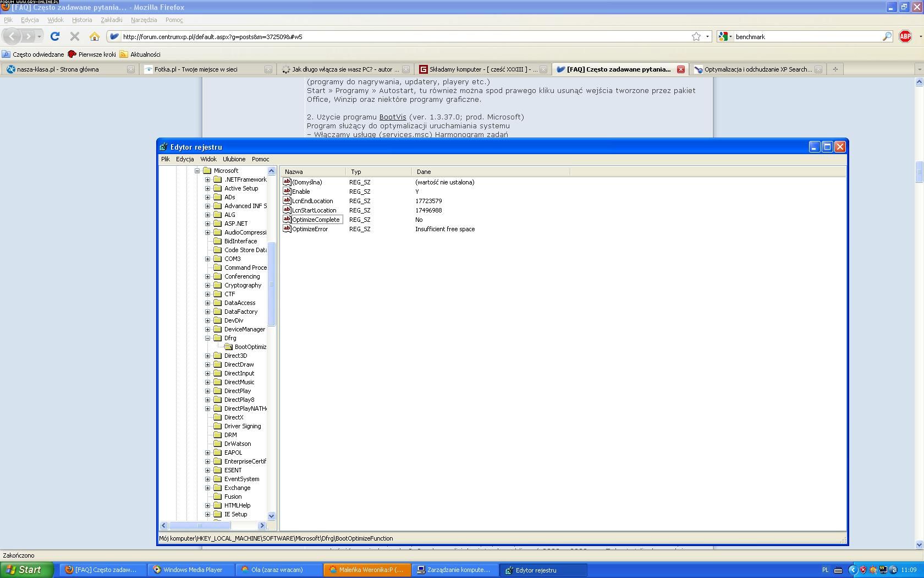Switch to Zarządzanie komputerem taskbar item
This screenshot has width=924, height=578.
pyautogui.click(x=455, y=570)
